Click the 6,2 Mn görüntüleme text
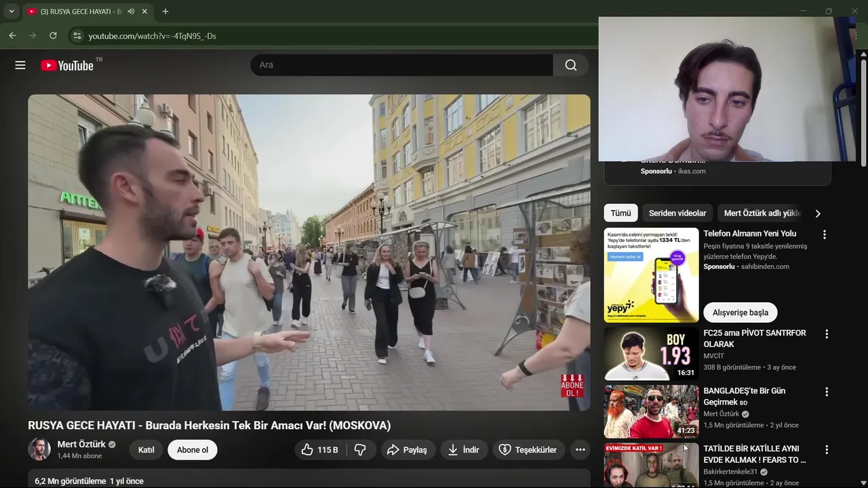Screen dimensions: 868x488 coord(71,481)
